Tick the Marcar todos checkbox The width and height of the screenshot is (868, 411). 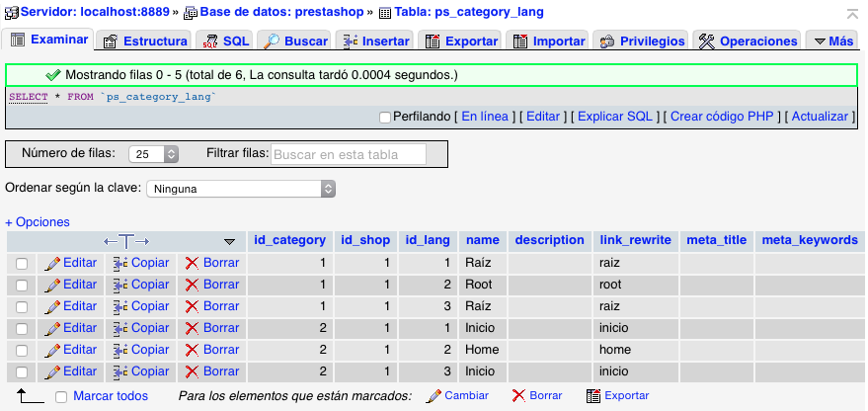click(61, 397)
